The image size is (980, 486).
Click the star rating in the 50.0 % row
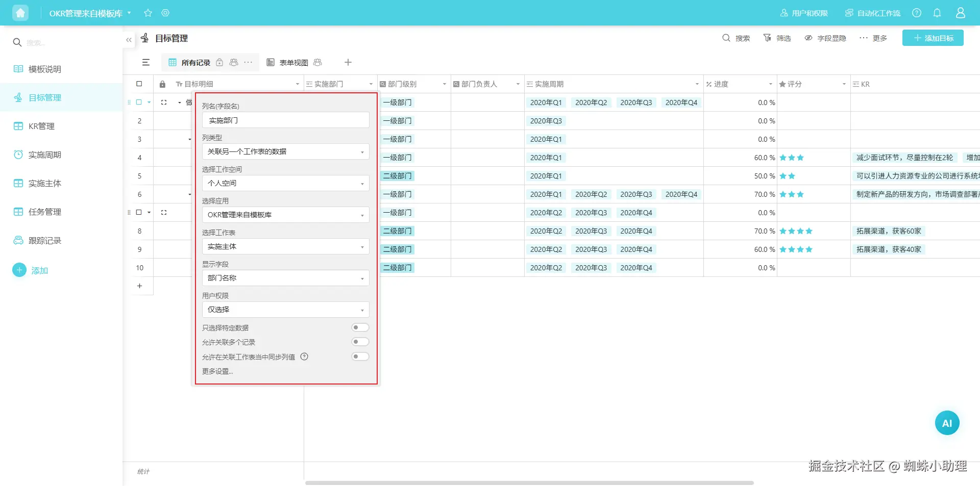pyautogui.click(x=788, y=176)
